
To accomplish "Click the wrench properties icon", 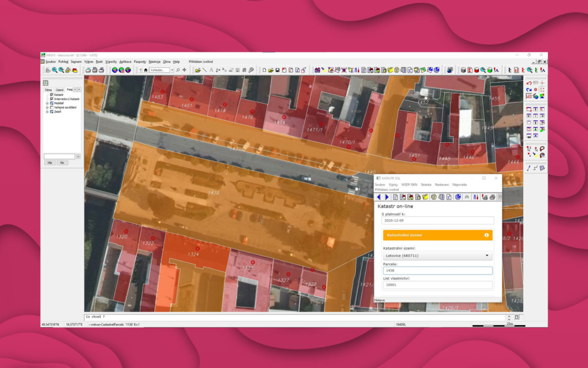I will (x=251, y=70).
